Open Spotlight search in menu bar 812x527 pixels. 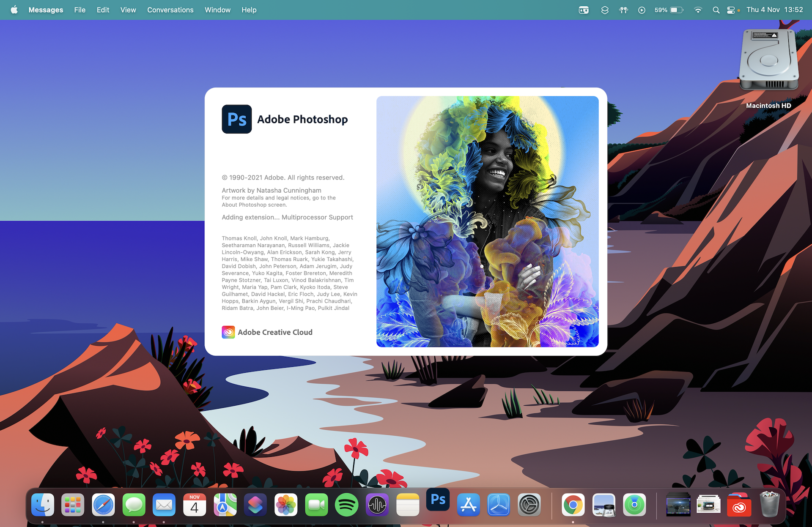click(716, 10)
